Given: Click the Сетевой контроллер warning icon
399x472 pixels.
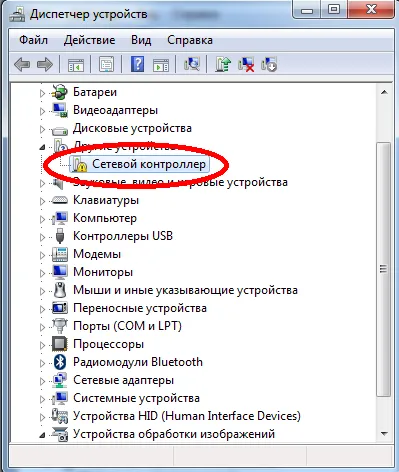Looking at the screenshot, I should coord(80,164).
